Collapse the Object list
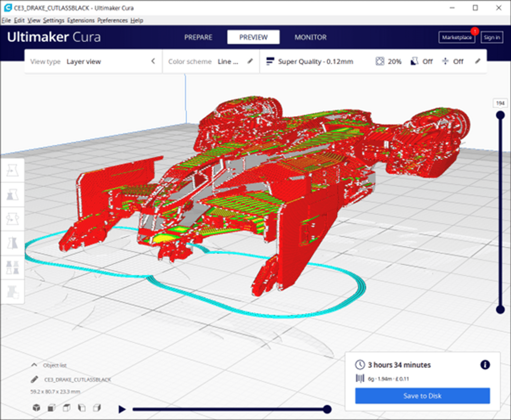 click(x=34, y=365)
